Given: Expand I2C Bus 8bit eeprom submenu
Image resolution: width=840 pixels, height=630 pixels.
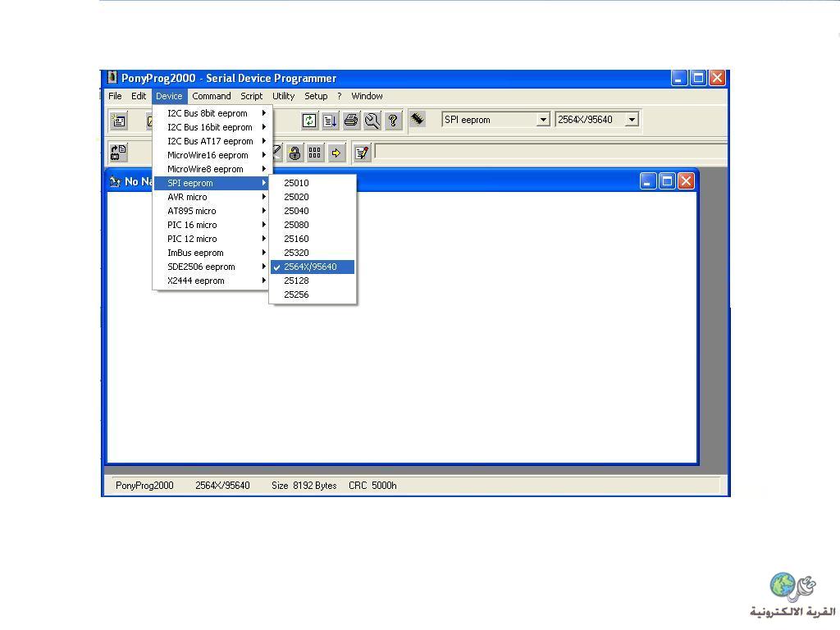Looking at the screenshot, I should pyautogui.click(x=212, y=113).
